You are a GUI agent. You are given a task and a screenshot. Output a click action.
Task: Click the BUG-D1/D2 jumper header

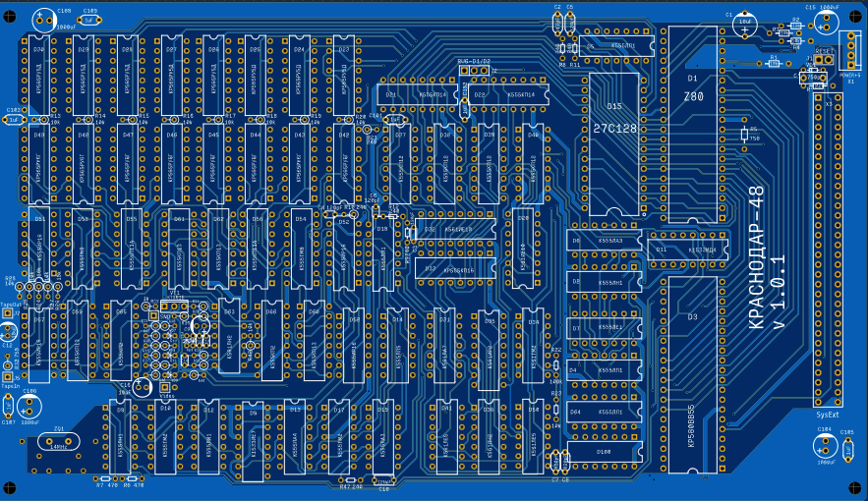[474, 71]
